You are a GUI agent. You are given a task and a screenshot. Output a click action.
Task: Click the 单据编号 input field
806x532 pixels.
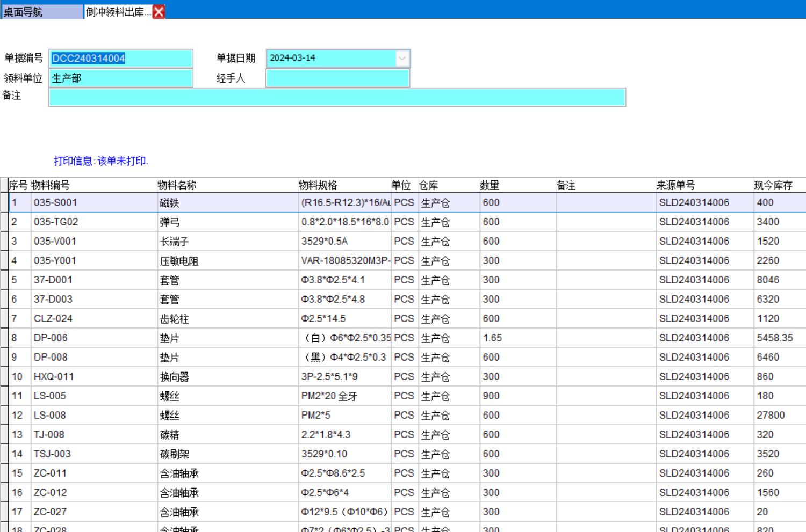click(x=121, y=59)
